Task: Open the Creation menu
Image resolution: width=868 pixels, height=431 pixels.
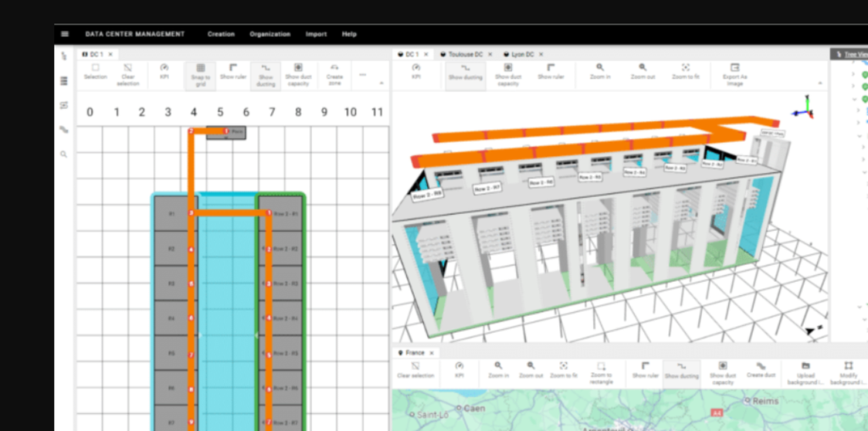Action: 221,34
